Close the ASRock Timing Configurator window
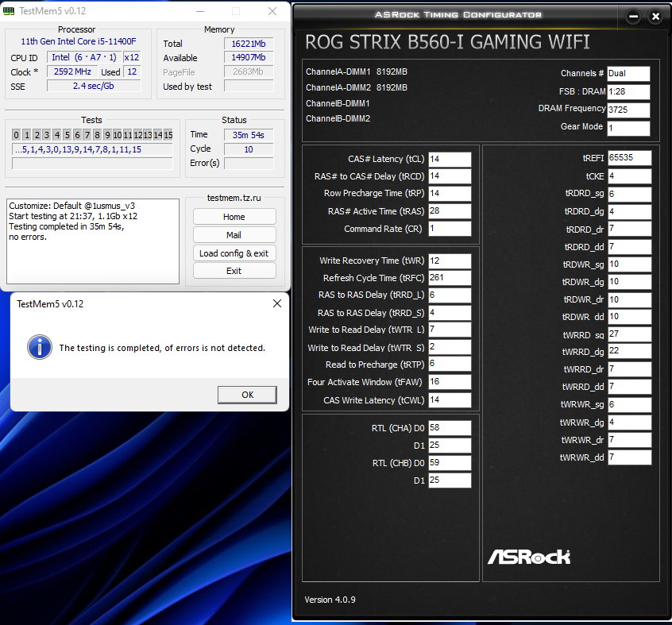The height and width of the screenshot is (625, 672). [655, 17]
